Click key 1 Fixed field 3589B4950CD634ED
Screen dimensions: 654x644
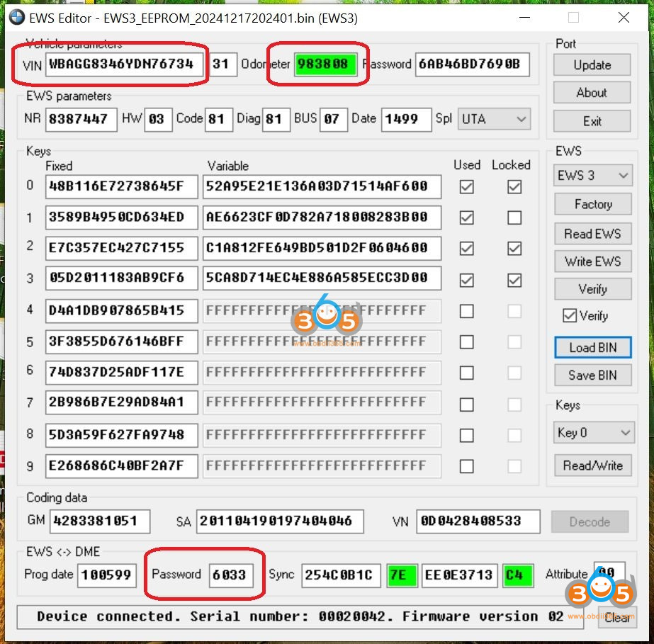click(121, 218)
